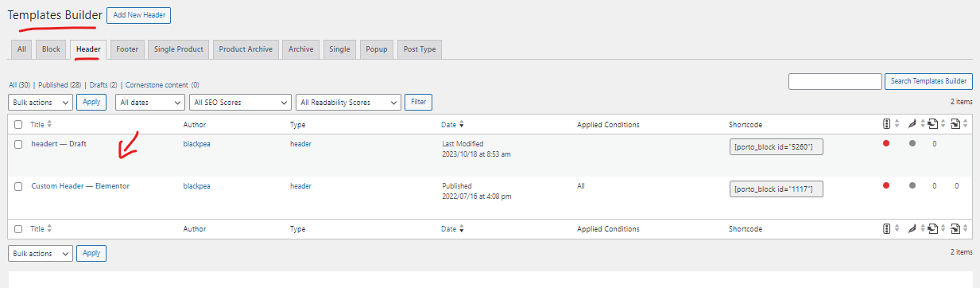980x288 pixels.
Task: Select the Header tab
Action: click(88, 49)
